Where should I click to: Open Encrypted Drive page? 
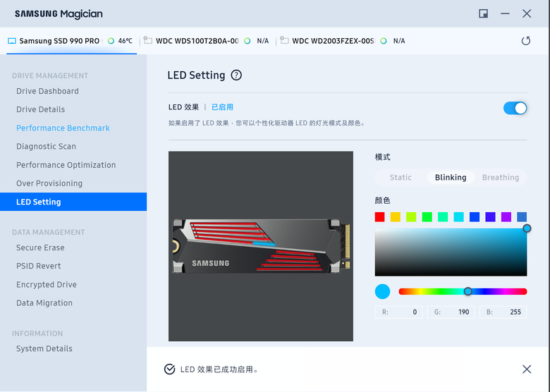(47, 284)
